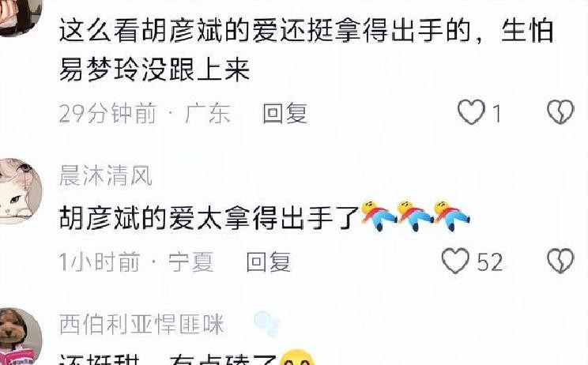Dislike the 29分钟前 广东 comment

pos(560,111)
